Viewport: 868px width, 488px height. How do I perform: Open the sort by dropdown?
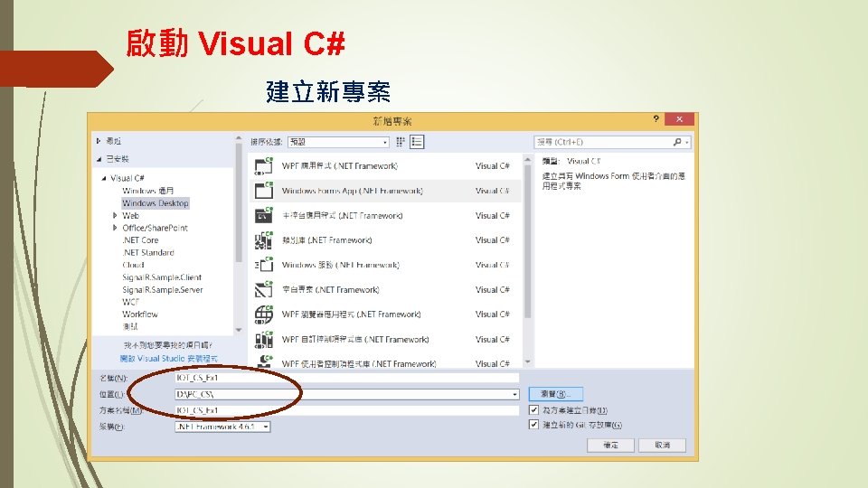point(337,142)
